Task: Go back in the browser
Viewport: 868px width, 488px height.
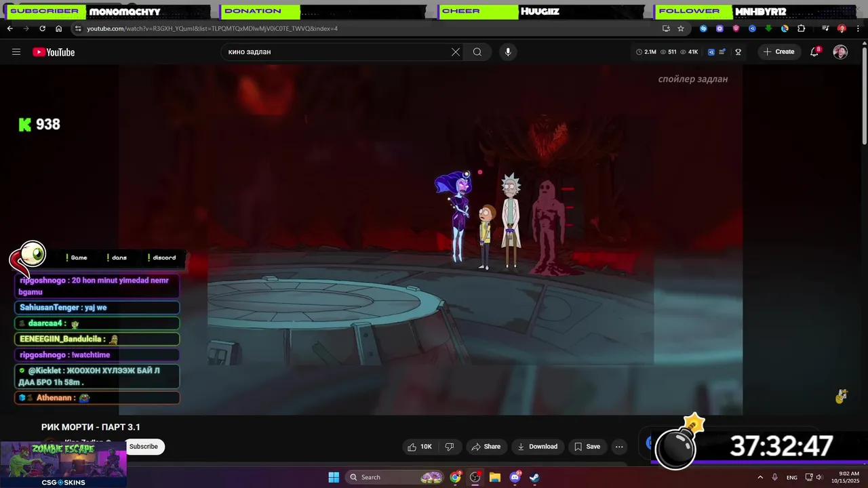Action: 10,28
